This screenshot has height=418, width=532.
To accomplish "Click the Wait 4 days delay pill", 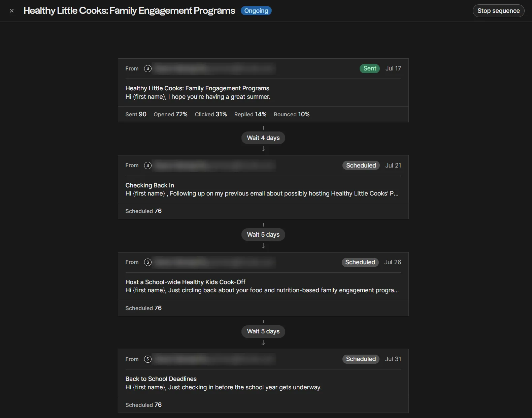I will [263, 138].
